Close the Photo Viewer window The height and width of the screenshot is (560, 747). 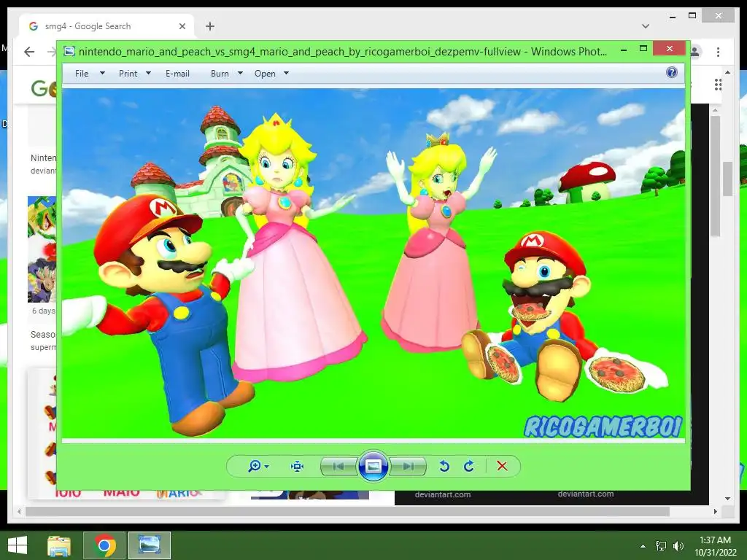point(670,49)
